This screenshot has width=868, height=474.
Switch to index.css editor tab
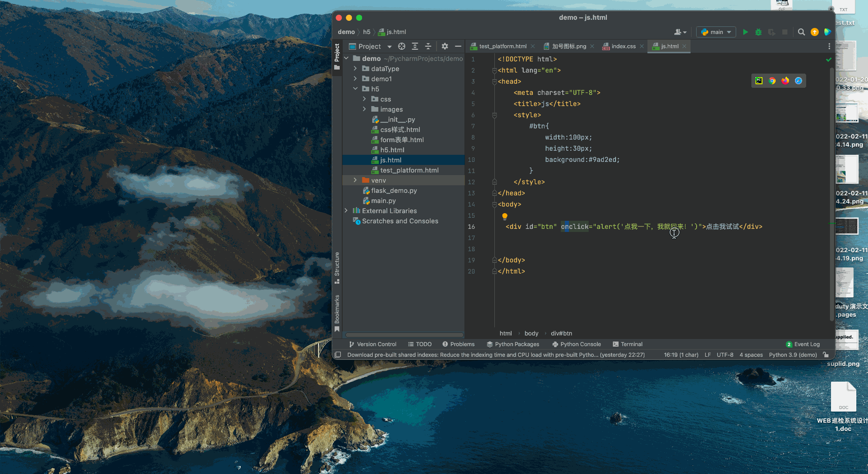point(623,46)
